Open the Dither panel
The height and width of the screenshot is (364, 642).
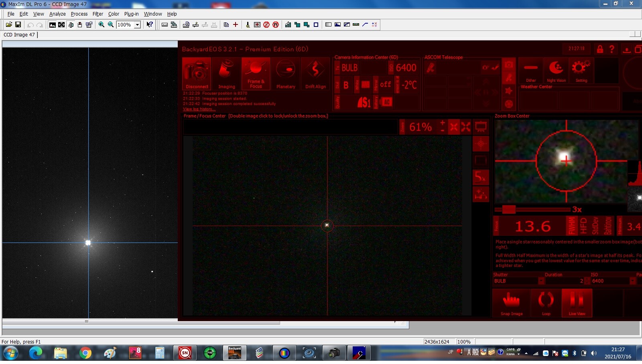(531, 71)
